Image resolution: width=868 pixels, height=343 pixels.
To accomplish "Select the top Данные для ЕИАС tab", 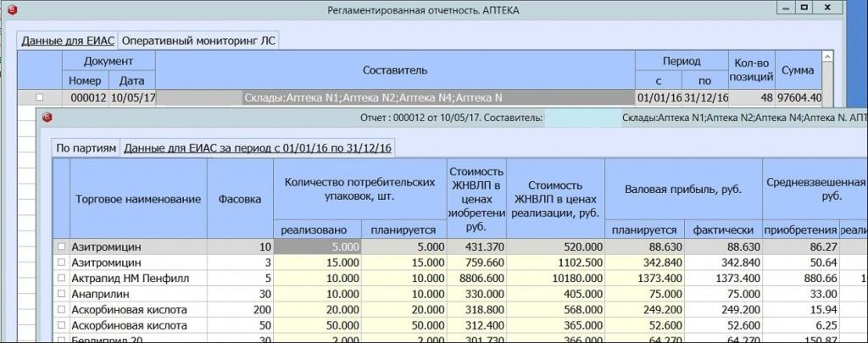I will coord(66,41).
